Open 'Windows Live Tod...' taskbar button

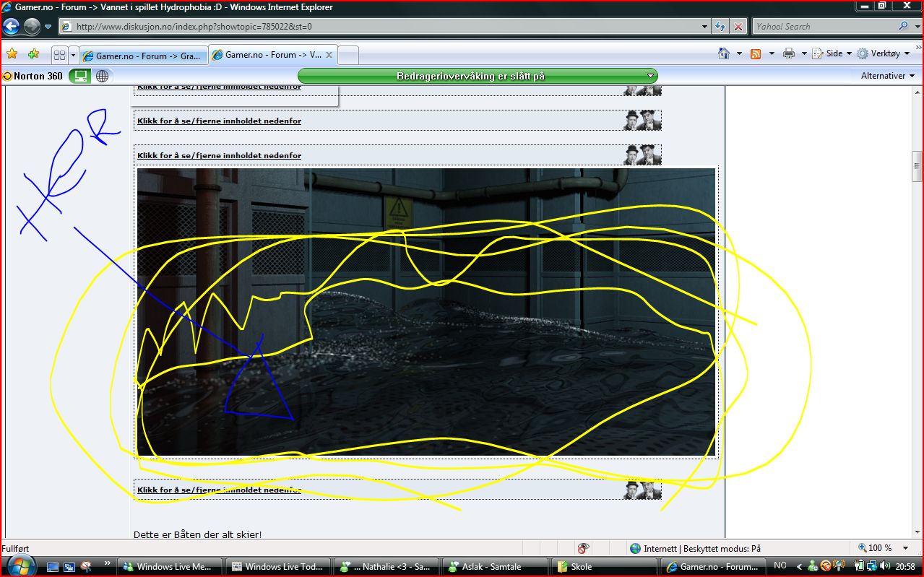coord(278,567)
